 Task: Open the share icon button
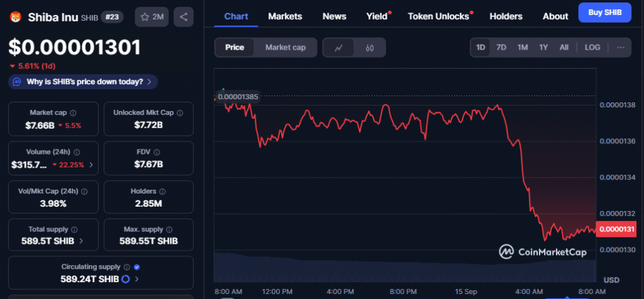click(x=184, y=17)
